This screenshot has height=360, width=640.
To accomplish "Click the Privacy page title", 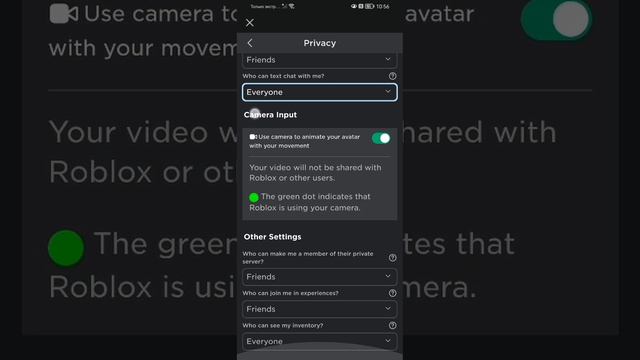I will click(320, 43).
